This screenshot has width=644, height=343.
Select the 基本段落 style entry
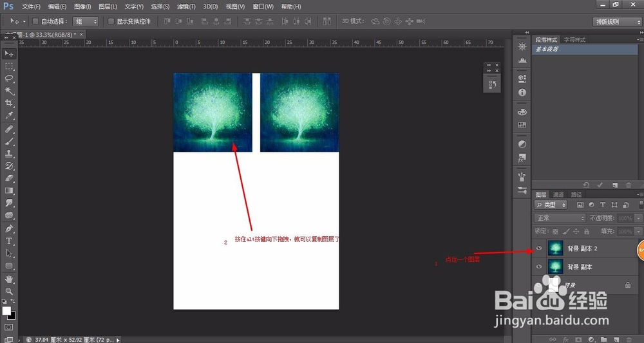(585, 50)
